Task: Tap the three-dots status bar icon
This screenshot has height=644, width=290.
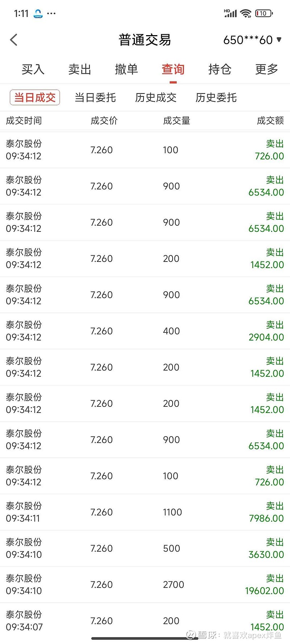Action: (x=51, y=14)
